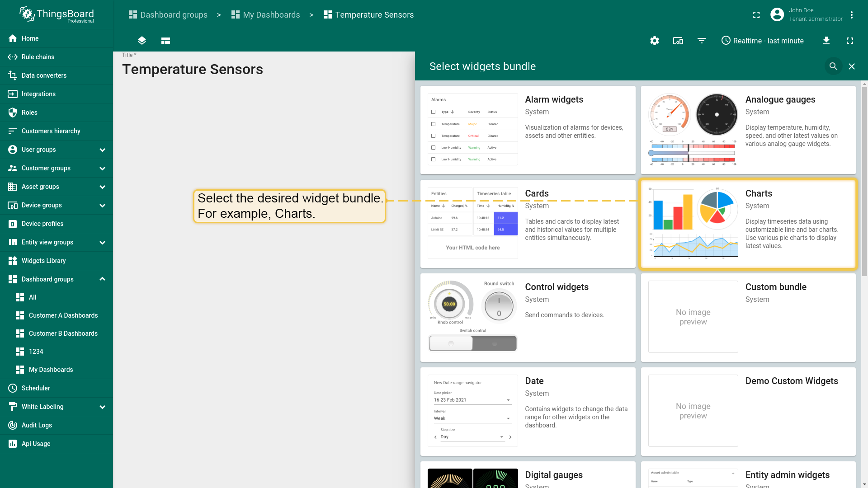
Task: Collapse Dashboard groups chevron
Action: [102, 279]
